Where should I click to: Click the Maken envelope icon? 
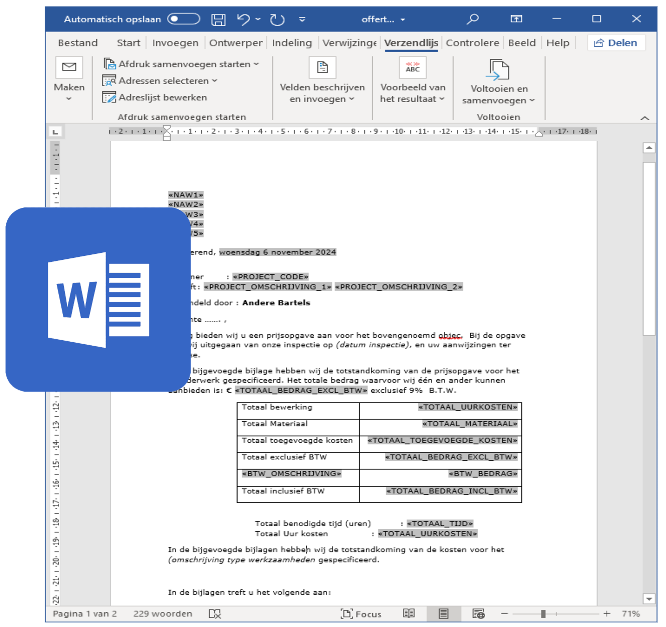pyautogui.click(x=69, y=67)
